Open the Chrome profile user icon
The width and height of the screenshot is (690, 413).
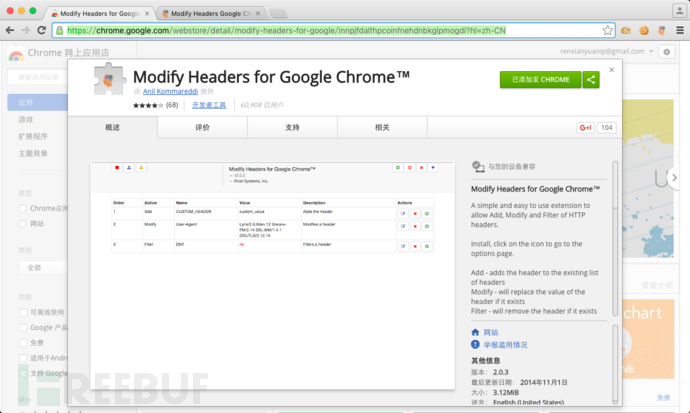pyautogui.click(x=679, y=11)
